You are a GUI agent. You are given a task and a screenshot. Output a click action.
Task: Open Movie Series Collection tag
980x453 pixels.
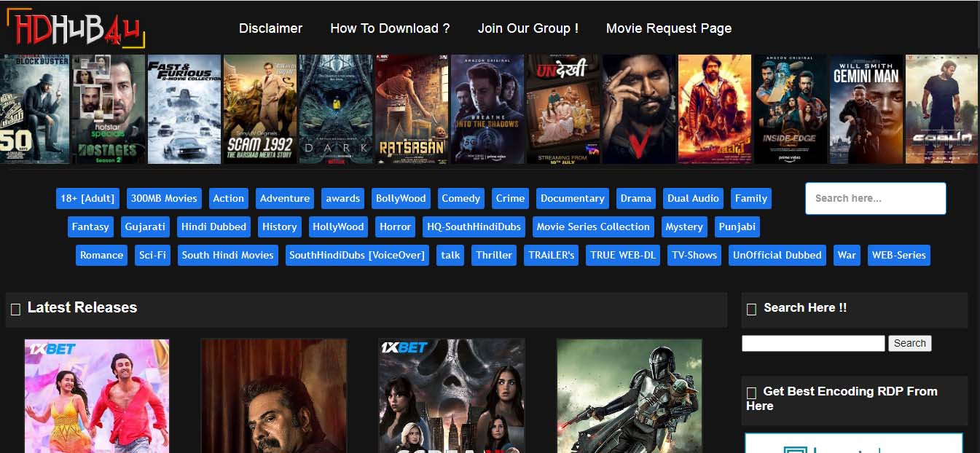click(593, 227)
